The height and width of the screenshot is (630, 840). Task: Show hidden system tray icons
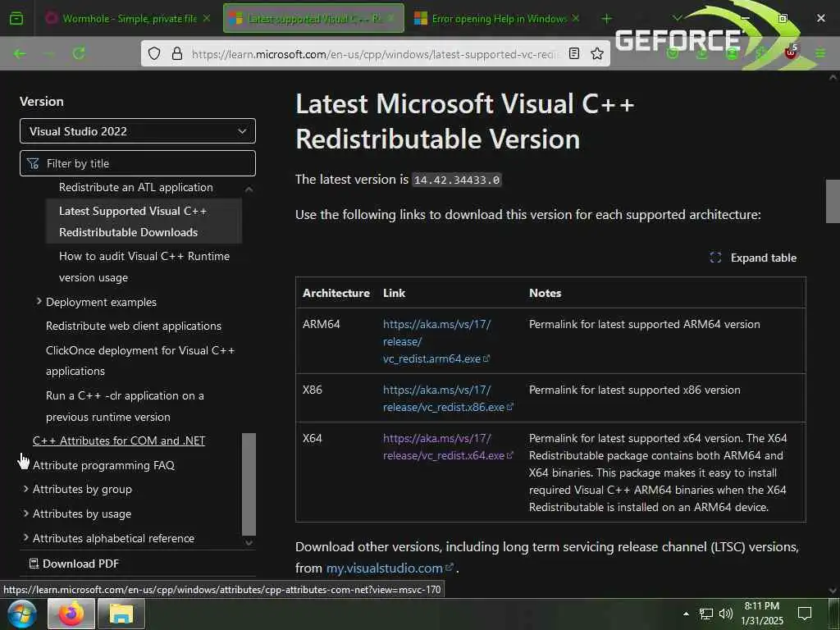686,614
